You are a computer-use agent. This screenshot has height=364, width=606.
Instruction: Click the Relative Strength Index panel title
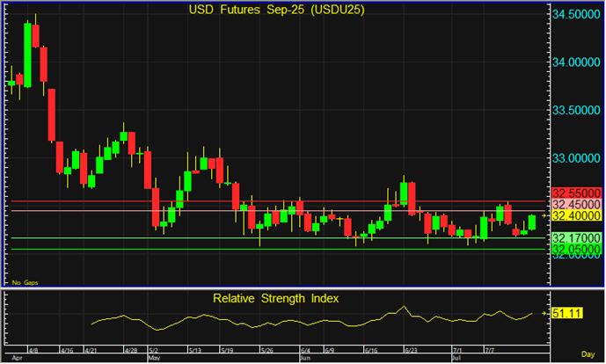click(276, 298)
